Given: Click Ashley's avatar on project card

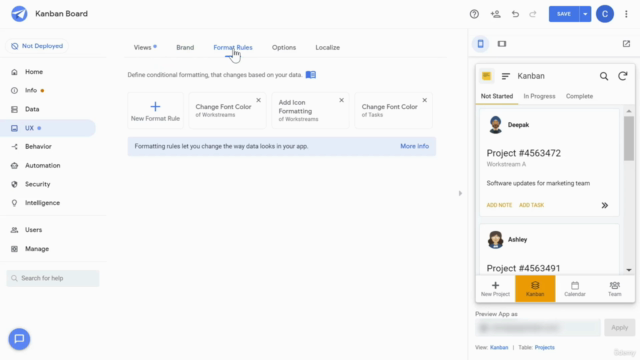Looking at the screenshot, I should click(495, 240).
